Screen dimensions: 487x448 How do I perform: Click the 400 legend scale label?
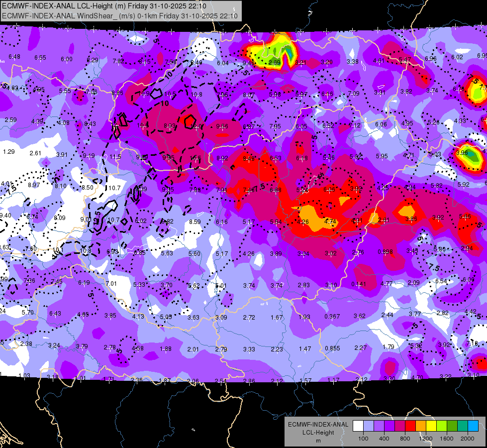pos(384,439)
